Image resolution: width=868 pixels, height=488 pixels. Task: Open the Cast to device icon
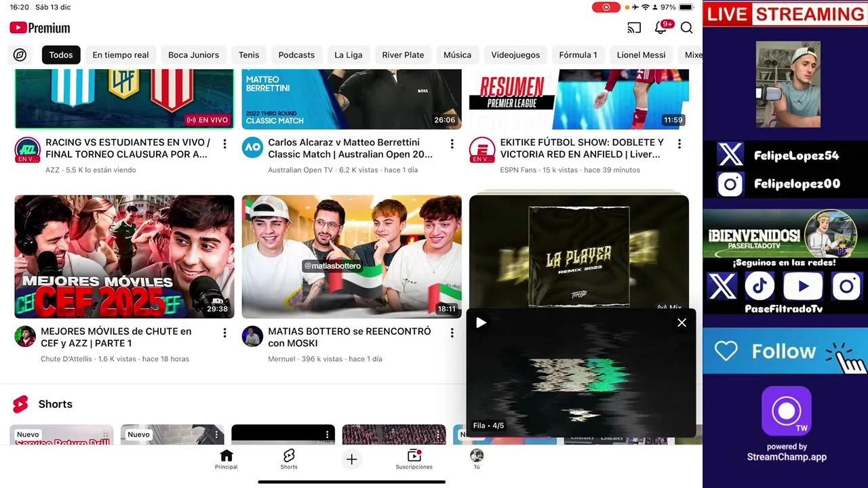pyautogui.click(x=634, y=28)
